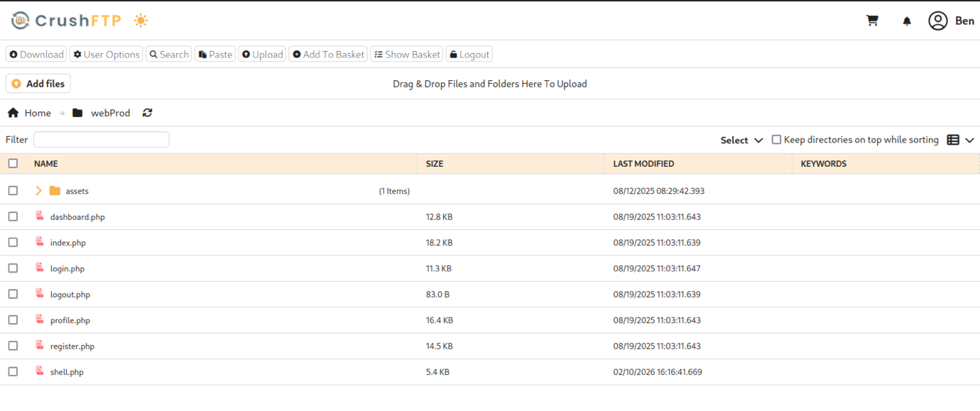Open the Ben user profile icon
This screenshot has width=980, height=411.
point(938,21)
